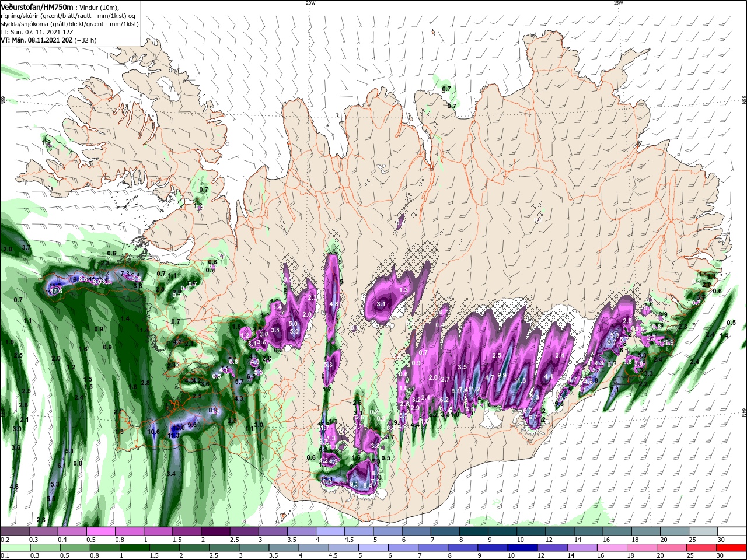Click the '10.6' precipitation value on the map

[x=154, y=432]
